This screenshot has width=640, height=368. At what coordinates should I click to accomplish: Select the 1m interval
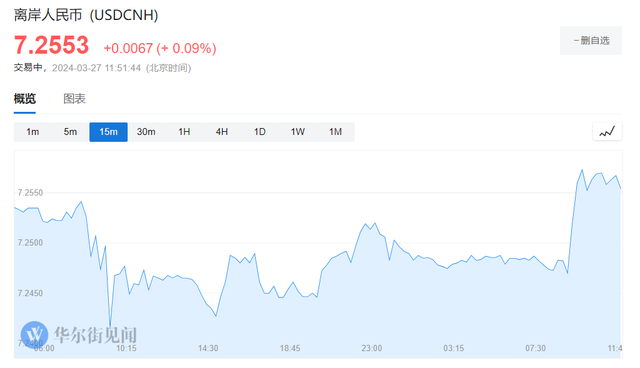33,132
